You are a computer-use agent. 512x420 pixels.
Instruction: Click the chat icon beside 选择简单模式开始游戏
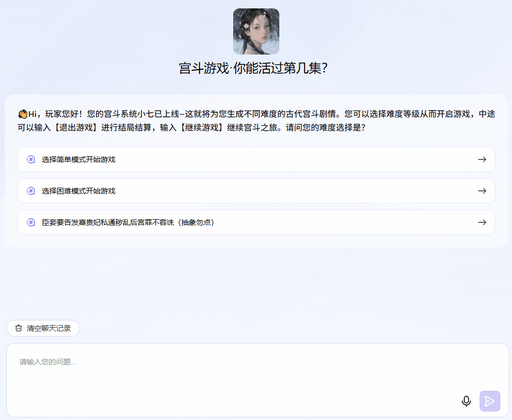coord(31,159)
